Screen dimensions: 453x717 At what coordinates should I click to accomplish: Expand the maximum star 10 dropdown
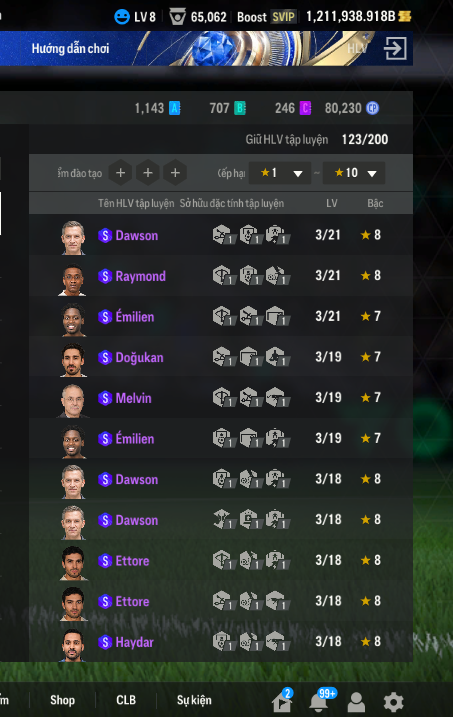pos(354,173)
